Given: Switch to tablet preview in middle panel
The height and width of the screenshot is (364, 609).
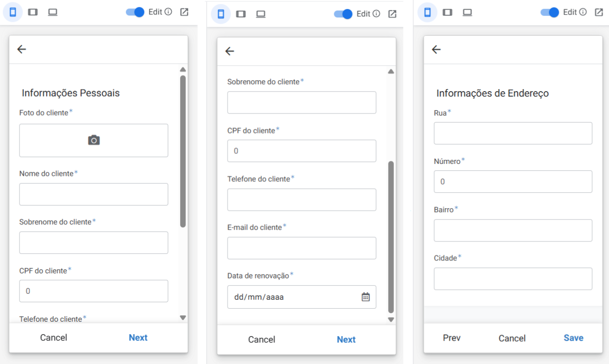Looking at the screenshot, I should [x=241, y=14].
